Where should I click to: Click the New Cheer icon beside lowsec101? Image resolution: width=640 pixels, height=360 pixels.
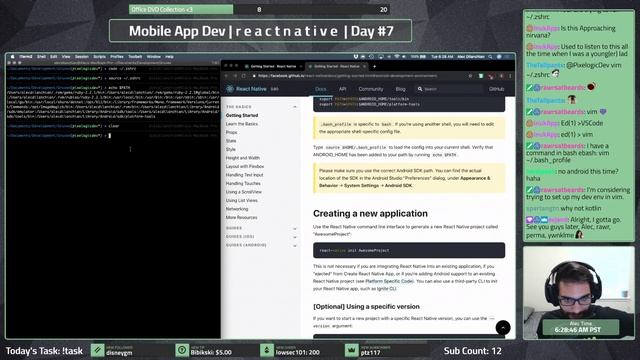pos(267,350)
